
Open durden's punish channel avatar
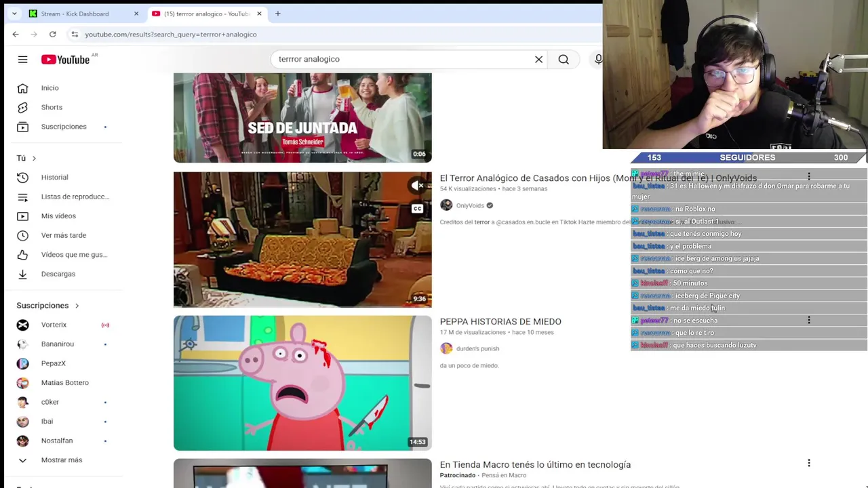pyautogui.click(x=446, y=348)
